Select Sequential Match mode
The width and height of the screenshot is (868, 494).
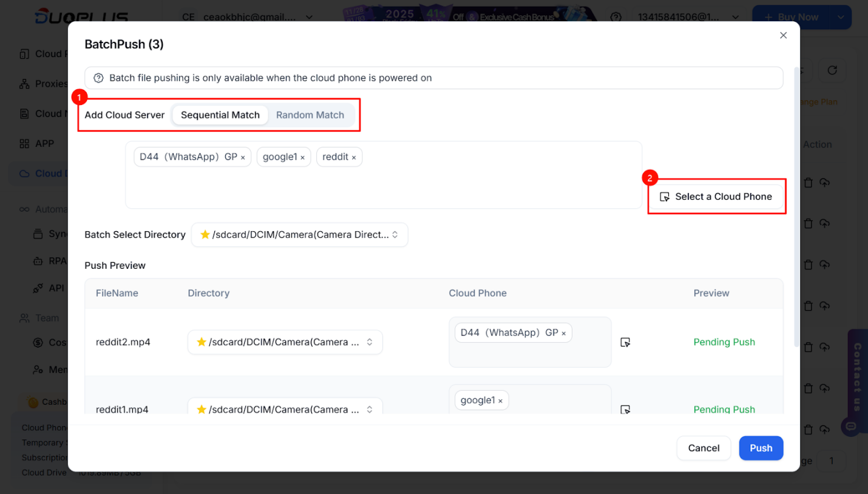point(220,115)
